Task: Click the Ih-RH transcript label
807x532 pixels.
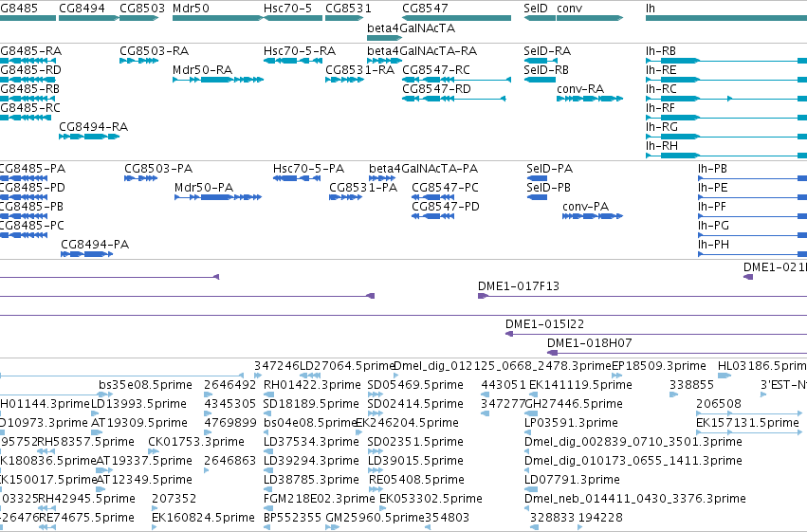Action: (x=662, y=146)
